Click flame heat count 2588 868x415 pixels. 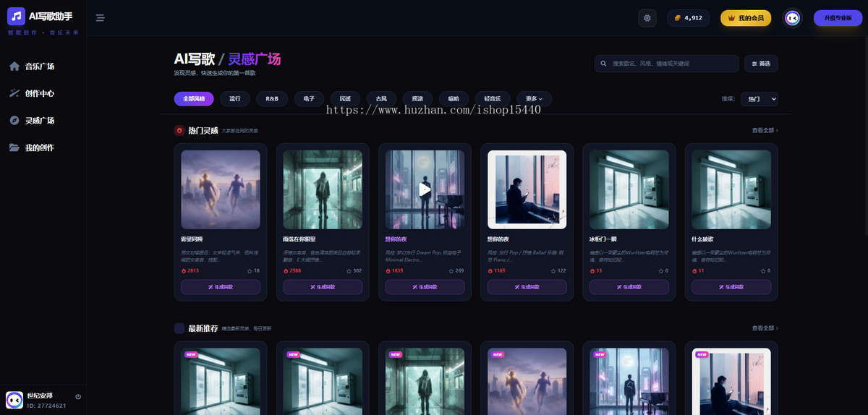click(x=292, y=271)
